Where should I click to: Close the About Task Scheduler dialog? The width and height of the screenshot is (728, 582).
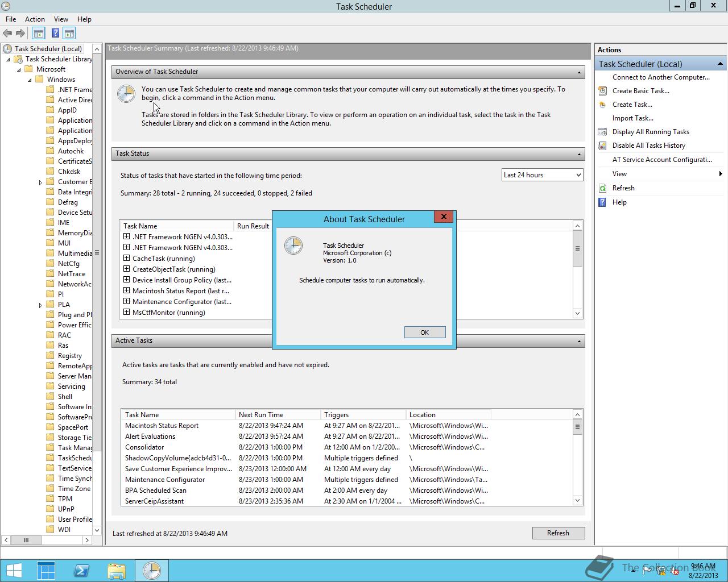[x=444, y=217]
